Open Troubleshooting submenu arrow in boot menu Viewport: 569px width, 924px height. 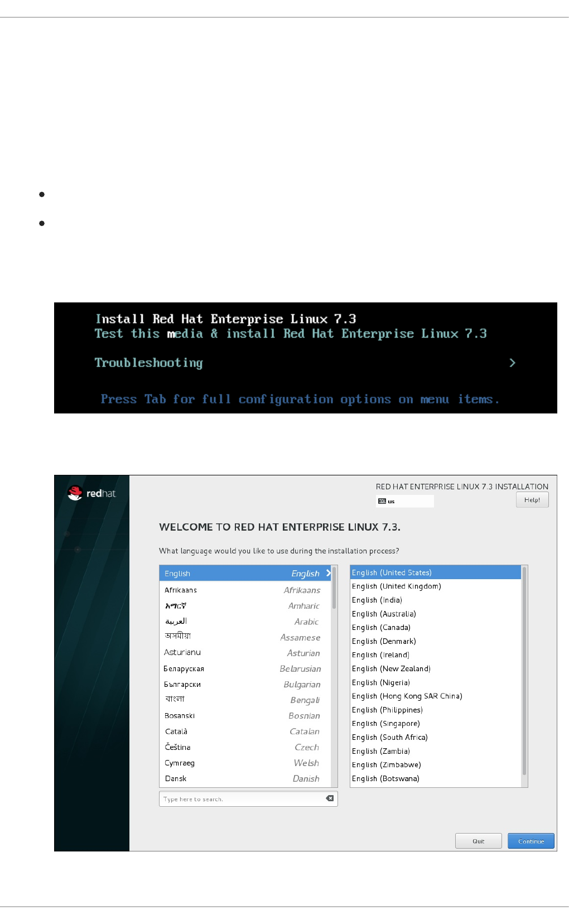pyautogui.click(x=513, y=363)
